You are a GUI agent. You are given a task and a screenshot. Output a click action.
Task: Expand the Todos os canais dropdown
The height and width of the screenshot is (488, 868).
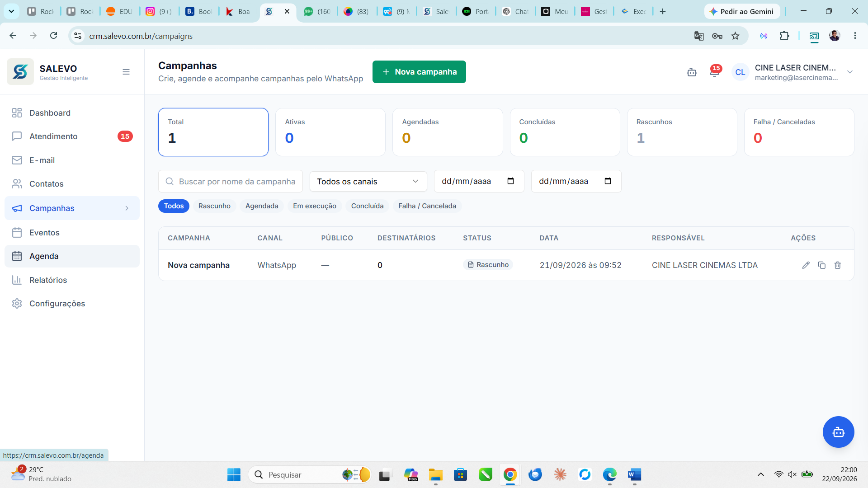tap(368, 181)
